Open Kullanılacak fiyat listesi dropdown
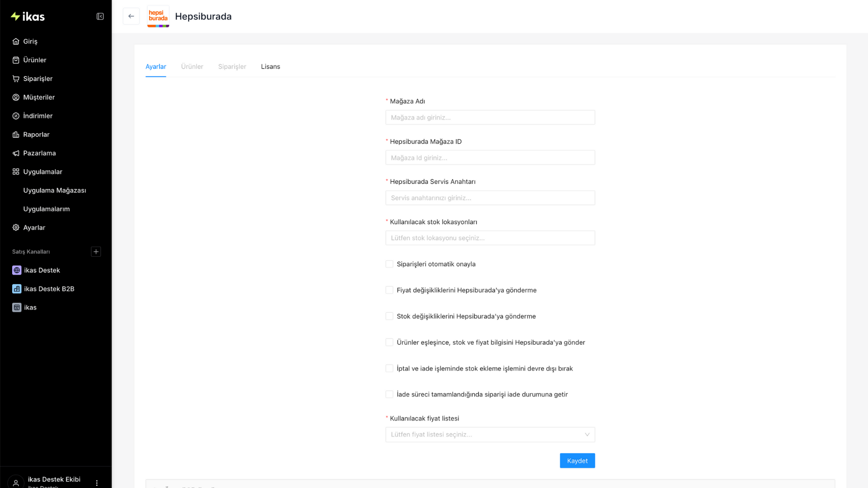 pos(490,435)
